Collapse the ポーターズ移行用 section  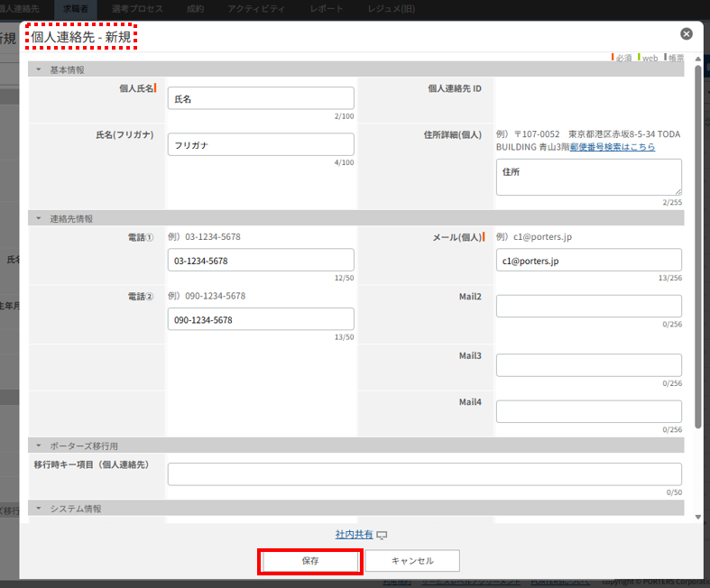coord(39,446)
